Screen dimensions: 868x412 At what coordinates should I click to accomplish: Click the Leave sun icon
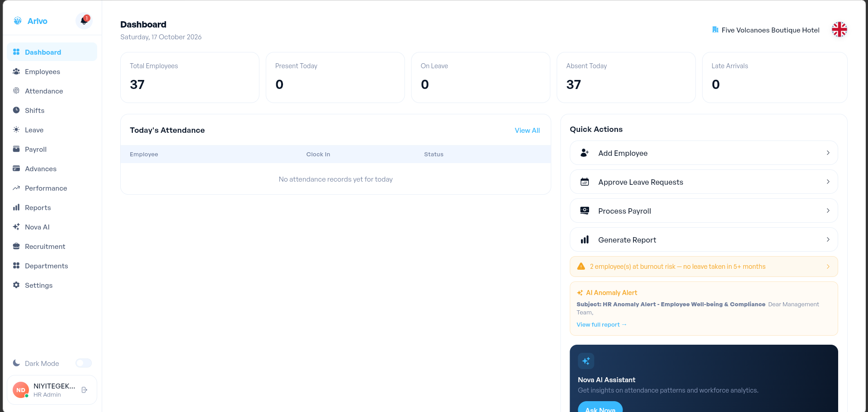pos(16,130)
